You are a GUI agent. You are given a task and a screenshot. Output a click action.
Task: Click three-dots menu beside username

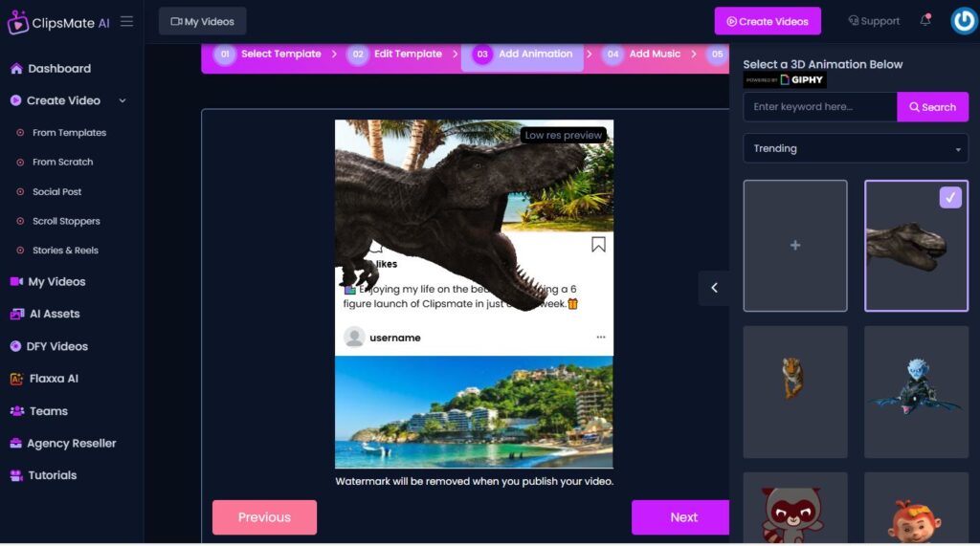pos(601,338)
